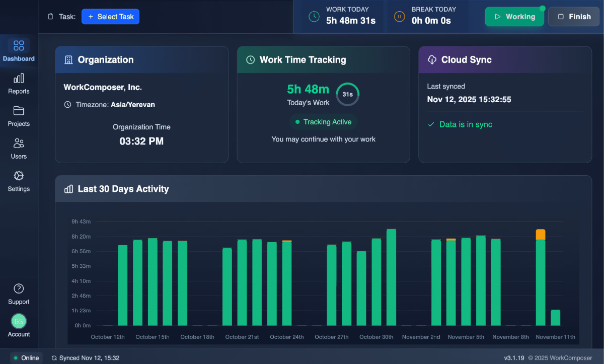Click the Break Today pause icon

coord(399,16)
